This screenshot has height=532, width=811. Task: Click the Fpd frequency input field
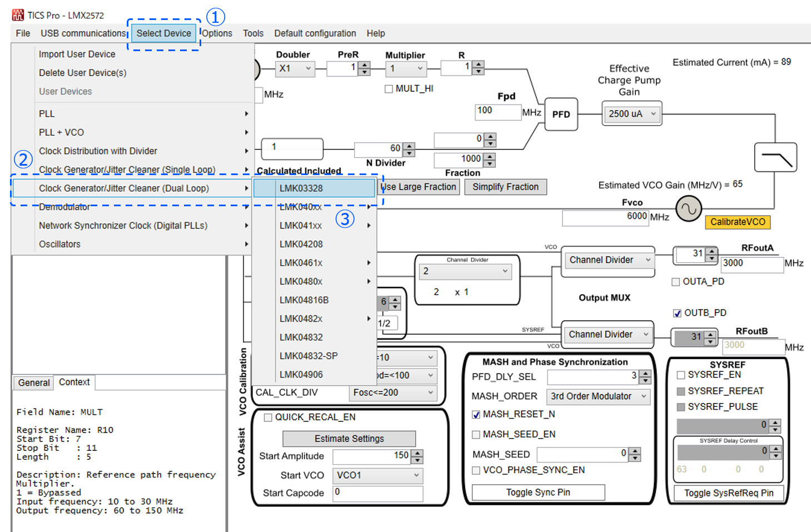point(497,111)
